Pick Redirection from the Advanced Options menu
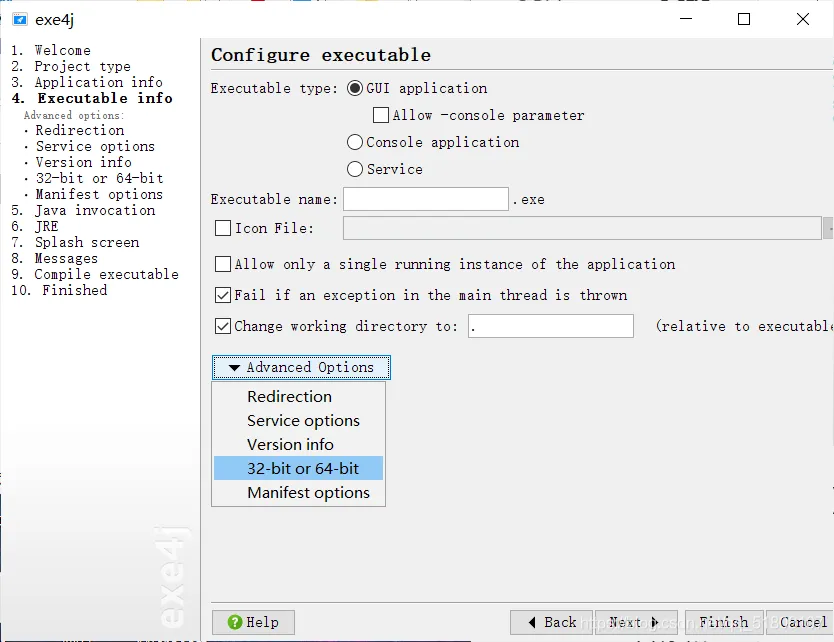 [x=289, y=397]
